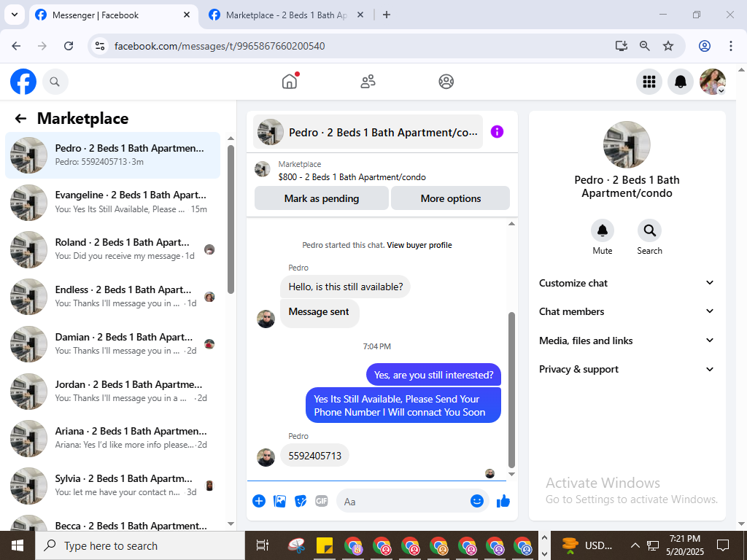This screenshot has width=747, height=560.
Task: Open Endless conversation in the list
Action: click(112, 297)
